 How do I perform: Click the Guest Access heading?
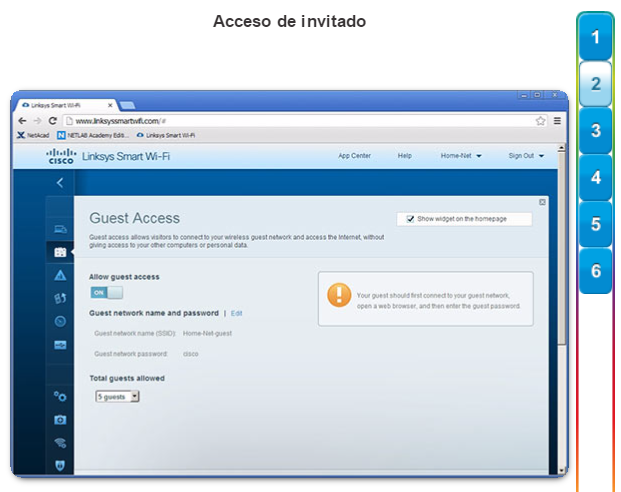pos(134,218)
